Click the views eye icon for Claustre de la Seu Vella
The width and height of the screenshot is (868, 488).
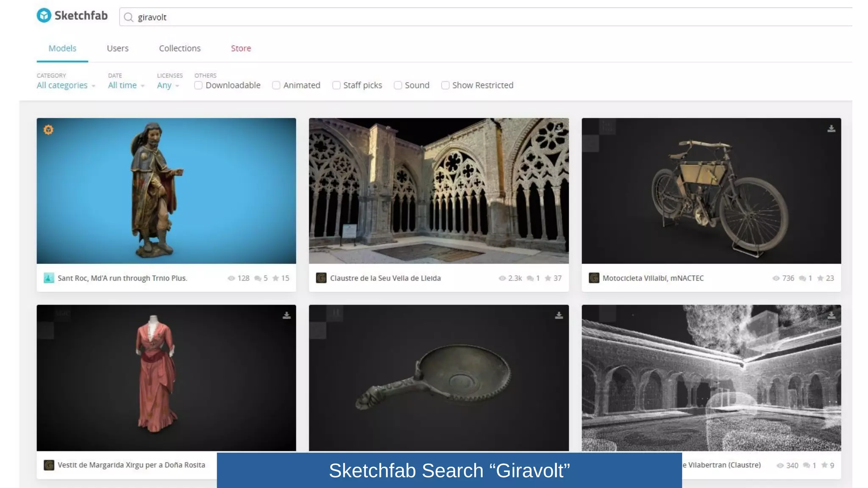[502, 278]
